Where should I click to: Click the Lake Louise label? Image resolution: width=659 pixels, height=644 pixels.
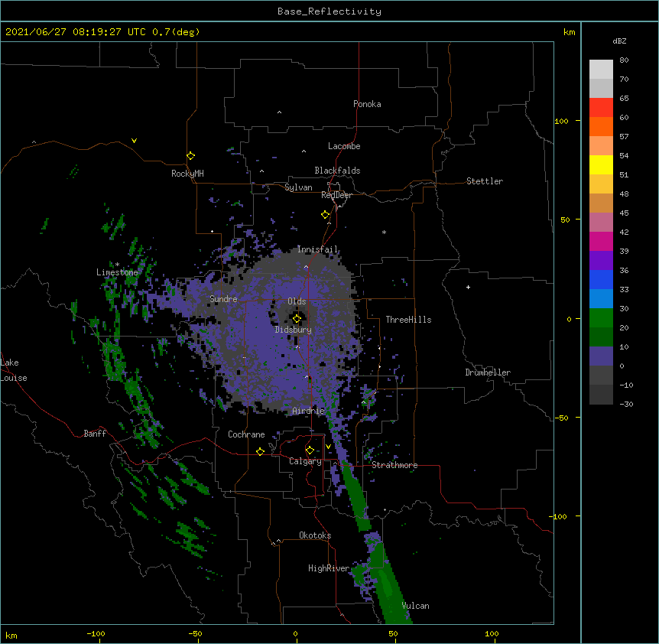coord(14,370)
